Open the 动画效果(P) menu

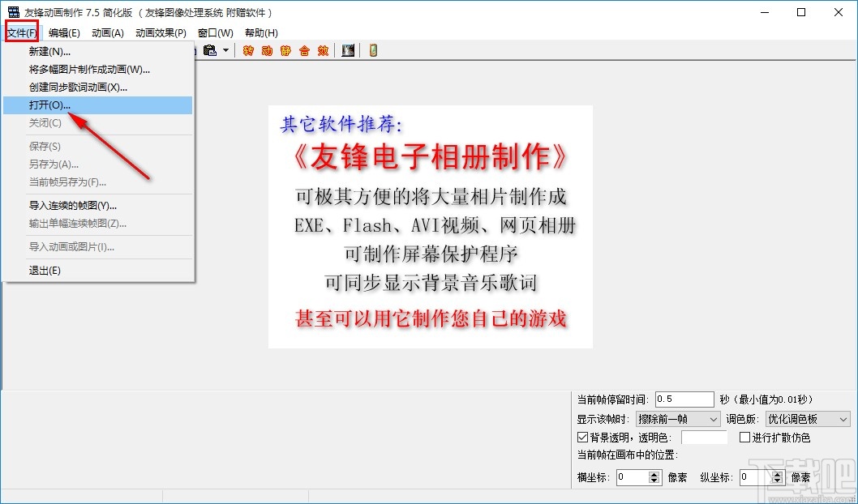coord(161,32)
